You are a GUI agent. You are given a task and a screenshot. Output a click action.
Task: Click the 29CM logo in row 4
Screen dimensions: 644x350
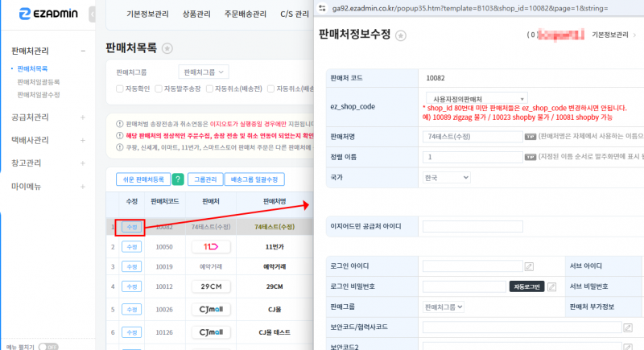[x=211, y=286]
